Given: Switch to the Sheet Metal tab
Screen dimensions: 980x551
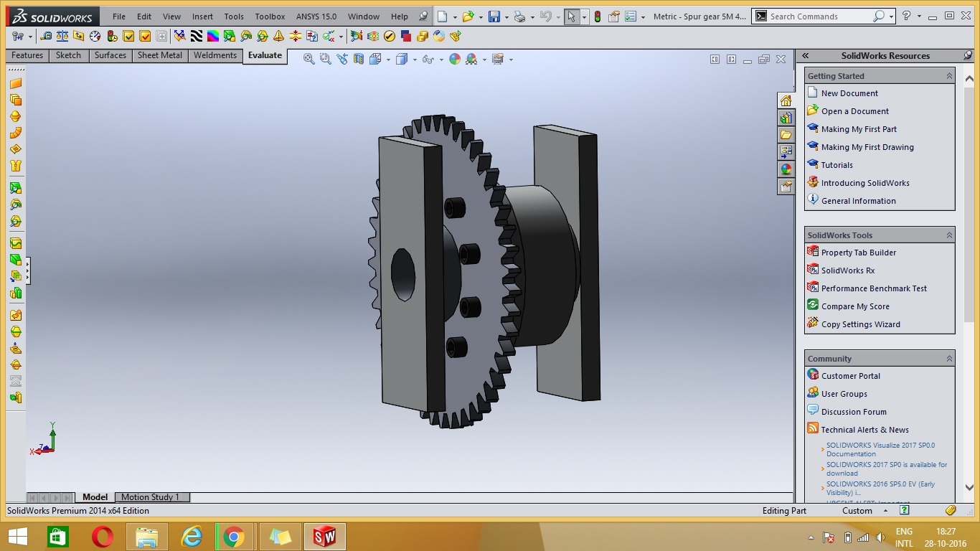Looking at the screenshot, I should [x=160, y=55].
